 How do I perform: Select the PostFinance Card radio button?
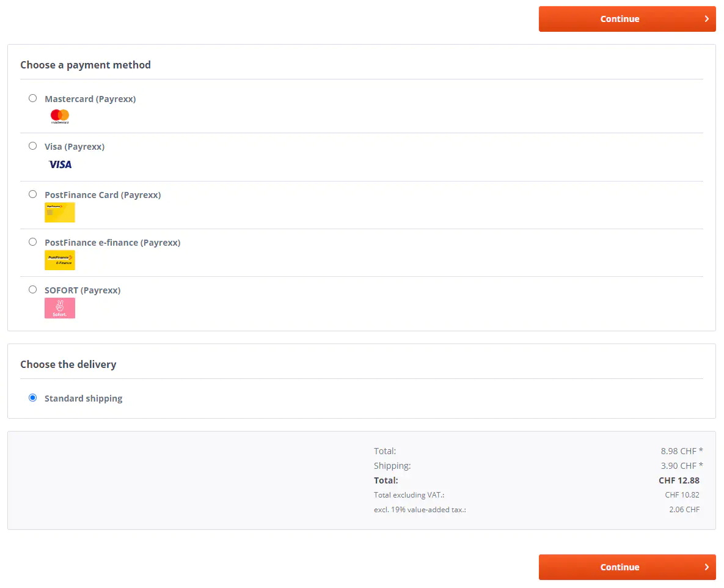click(33, 194)
